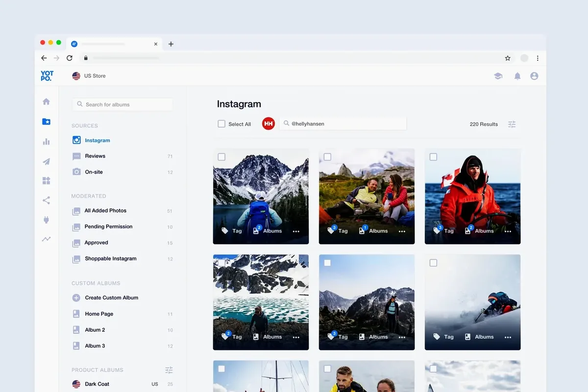The width and height of the screenshot is (588, 392).
Task: Select the red jacket sailor photo checkbox
Action: pos(433,157)
